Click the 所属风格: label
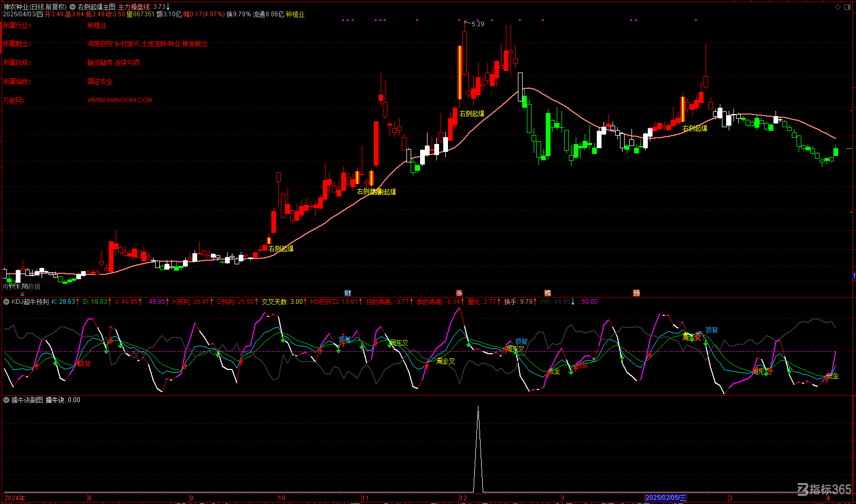 (x=17, y=63)
